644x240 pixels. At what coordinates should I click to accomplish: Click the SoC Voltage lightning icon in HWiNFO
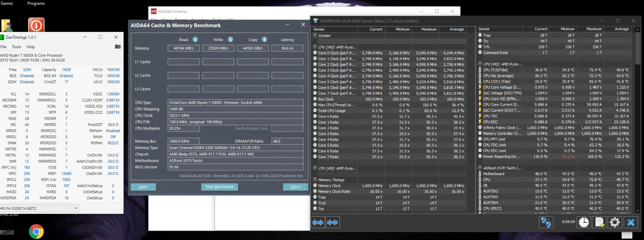pos(480,93)
